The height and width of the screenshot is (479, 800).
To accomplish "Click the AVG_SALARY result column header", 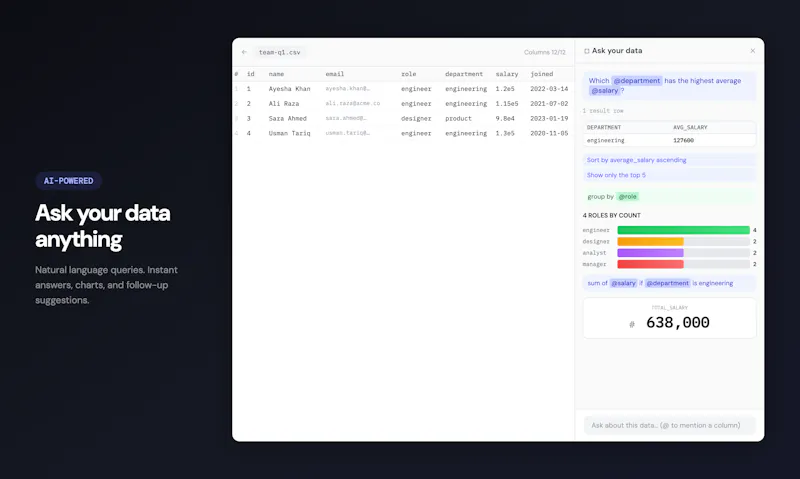I will pyautogui.click(x=690, y=128).
